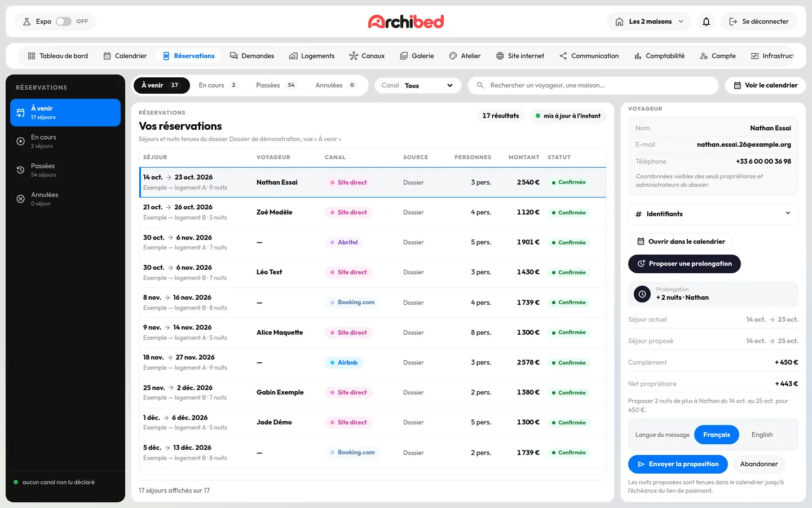
Task: Select the Zoé Modèle reservation row
Action: pos(373,212)
